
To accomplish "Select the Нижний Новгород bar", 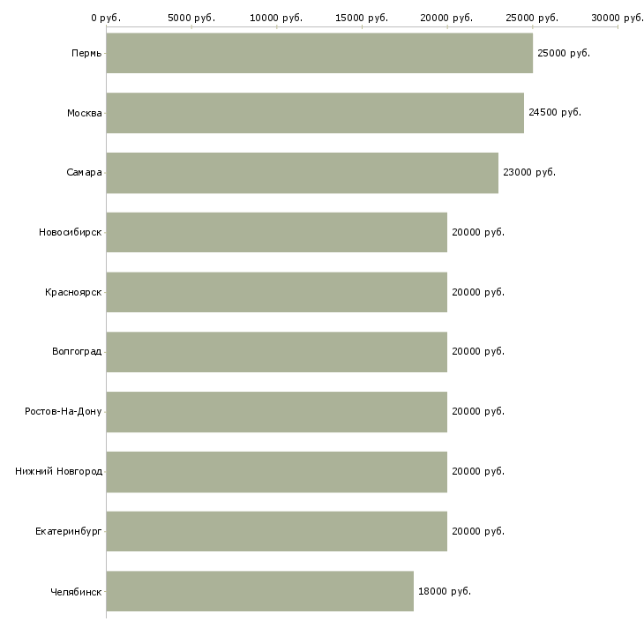I will click(x=277, y=472).
